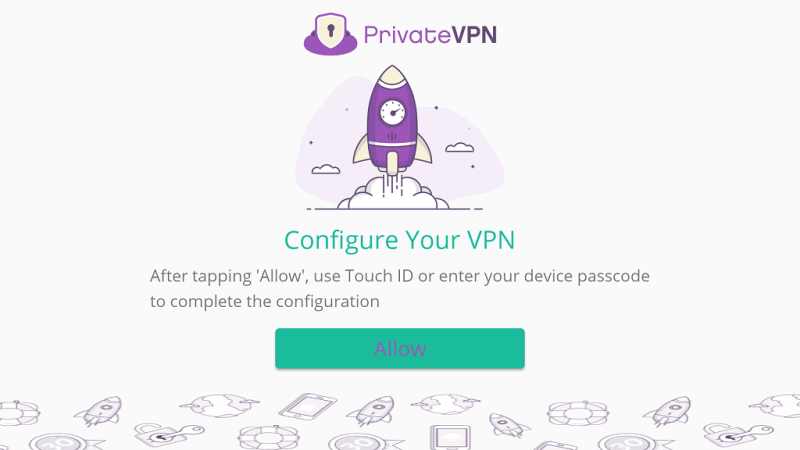
Task: Click the launch smoke cloud under rocket
Action: coord(392,193)
